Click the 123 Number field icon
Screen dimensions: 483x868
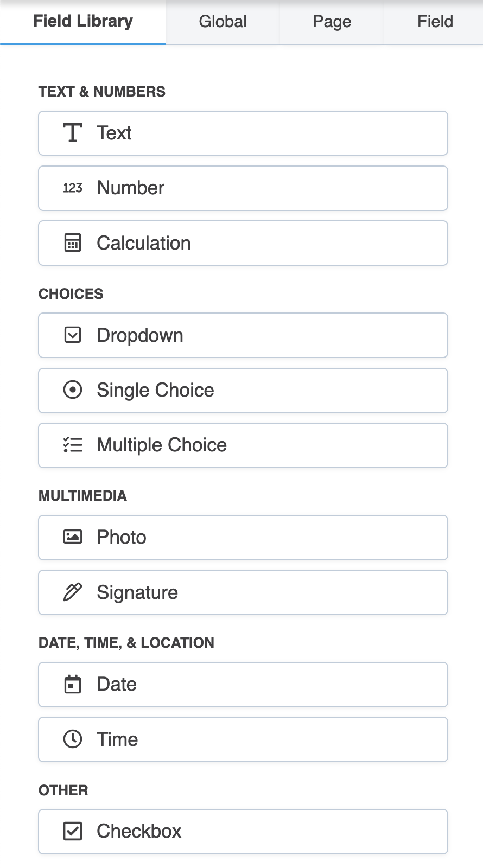pos(73,188)
